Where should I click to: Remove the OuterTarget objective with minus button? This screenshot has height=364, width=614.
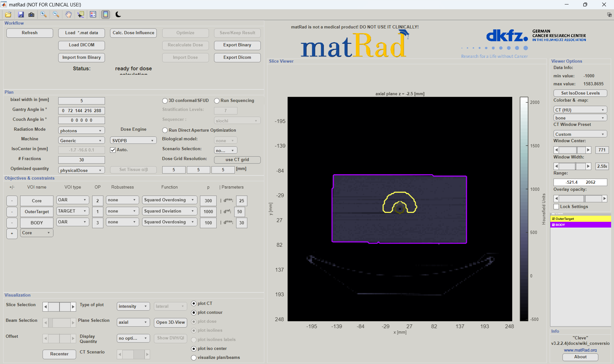click(12, 212)
